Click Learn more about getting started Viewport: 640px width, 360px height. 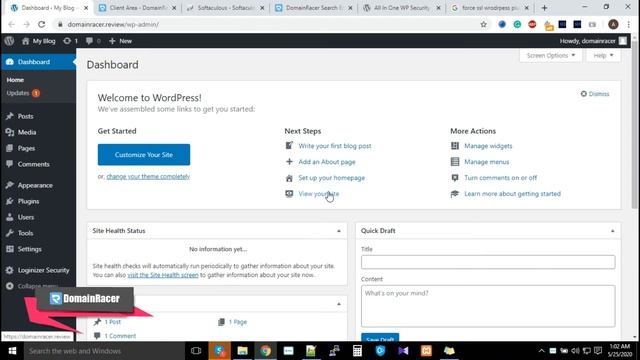(x=512, y=193)
